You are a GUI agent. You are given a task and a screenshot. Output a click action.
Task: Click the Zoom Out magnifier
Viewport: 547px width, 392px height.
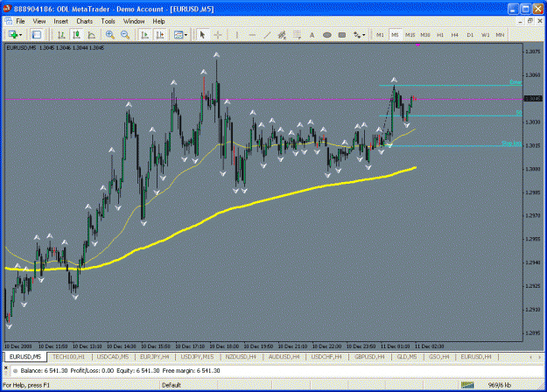pos(125,35)
